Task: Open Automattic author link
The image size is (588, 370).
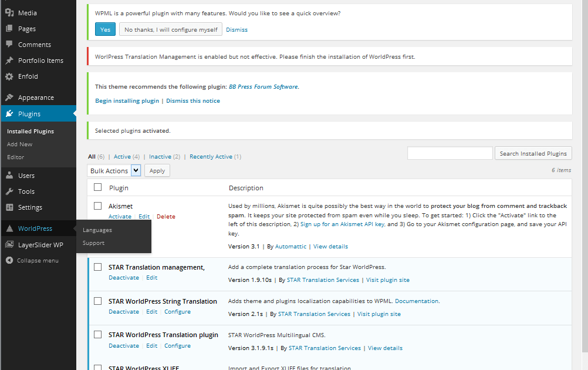Action: [x=290, y=247]
